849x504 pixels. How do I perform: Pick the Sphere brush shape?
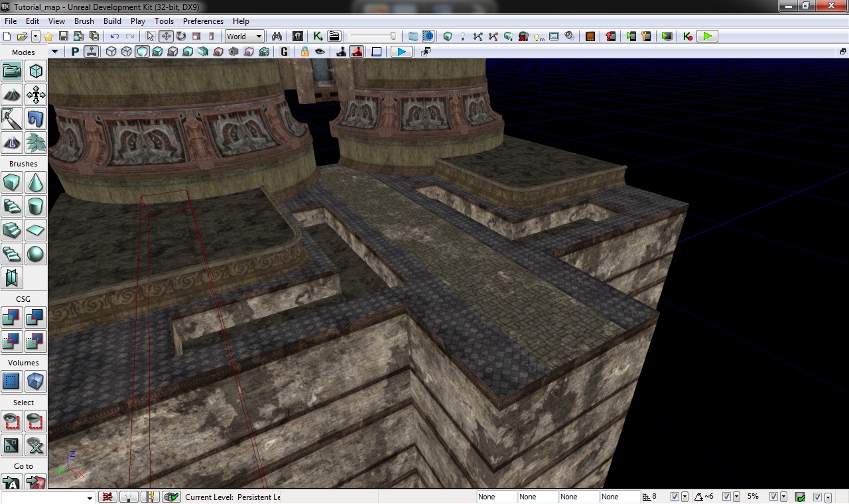click(36, 254)
